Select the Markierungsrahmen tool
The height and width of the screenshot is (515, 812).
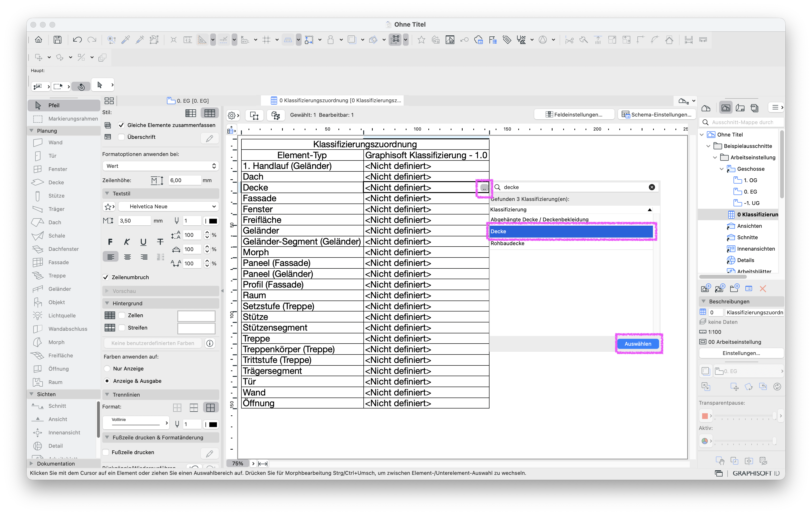64,119
